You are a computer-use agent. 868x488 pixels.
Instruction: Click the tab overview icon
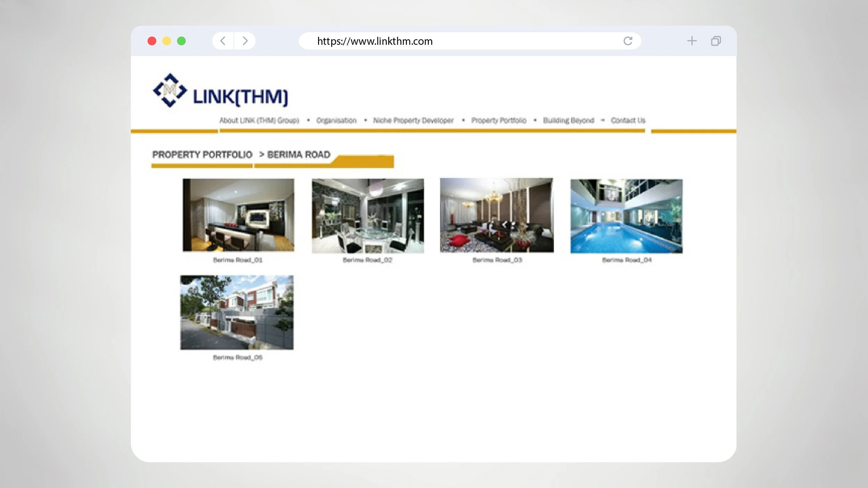coord(716,41)
